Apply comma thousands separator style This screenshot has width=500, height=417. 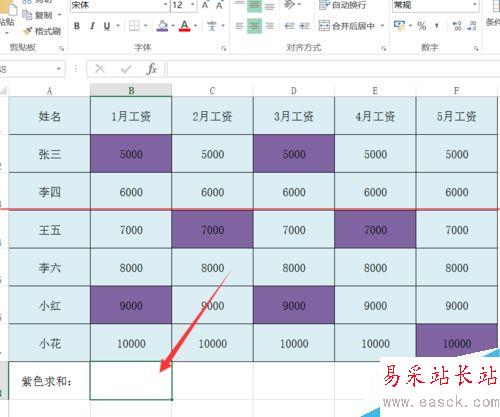coord(437,26)
